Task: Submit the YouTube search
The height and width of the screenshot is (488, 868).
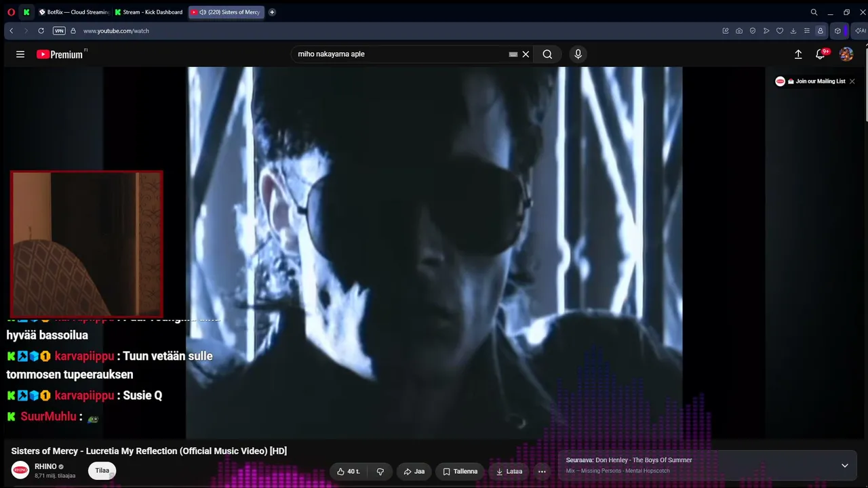Action: tap(547, 54)
